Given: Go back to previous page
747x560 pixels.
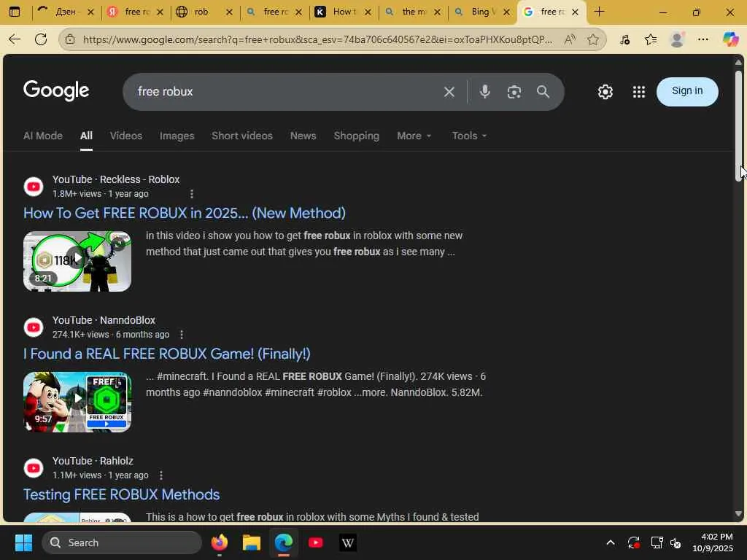Looking at the screenshot, I should 15,39.
